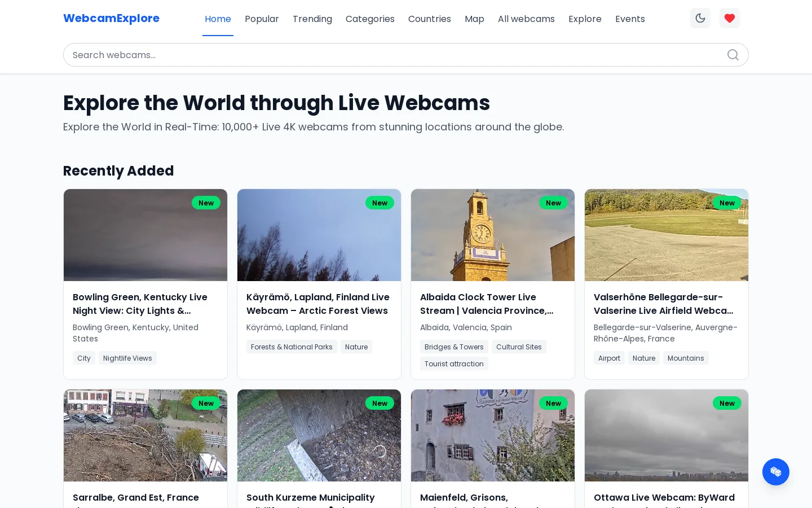Select the Nature tag on the Valserhône card
Screen dimensions: 812x508
click(x=644, y=358)
